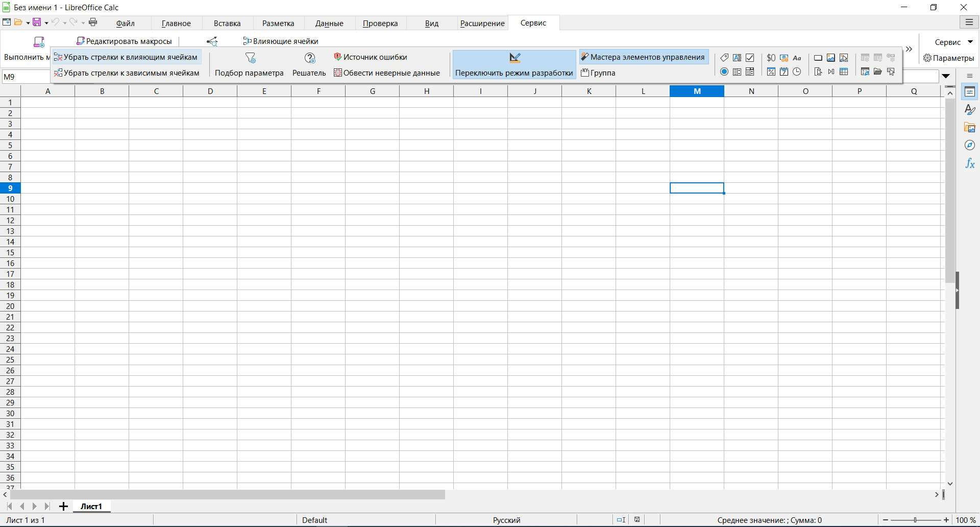Open the Functions sidebar panel
This screenshot has width=980, height=527.
[970, 163]
